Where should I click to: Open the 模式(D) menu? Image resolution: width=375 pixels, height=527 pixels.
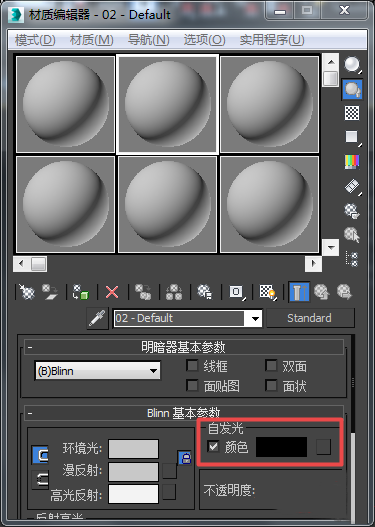(35, 40)
